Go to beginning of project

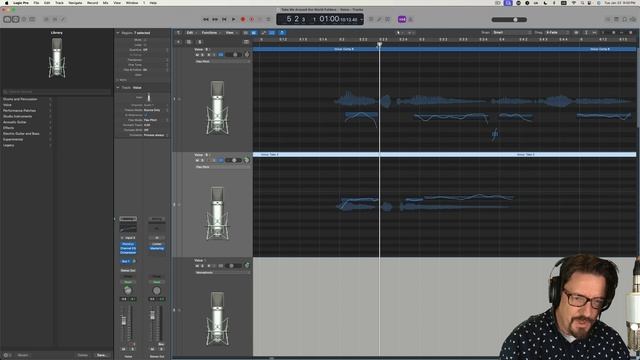tap(224, 19)
